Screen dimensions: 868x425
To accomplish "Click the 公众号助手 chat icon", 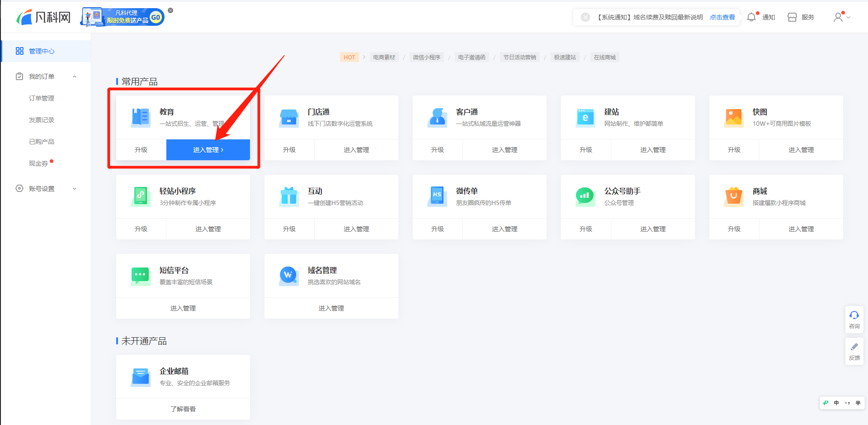I will pos(585,196).
